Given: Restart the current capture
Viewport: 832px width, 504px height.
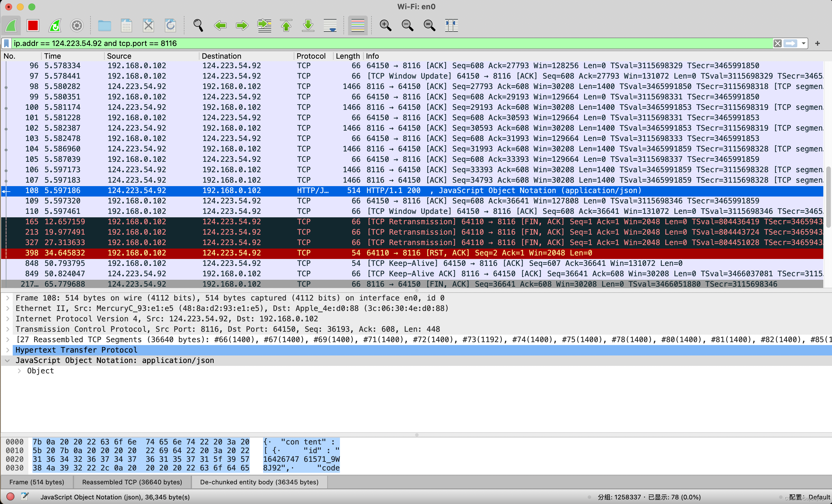Looking at the screenshot, I should point(55,25).
